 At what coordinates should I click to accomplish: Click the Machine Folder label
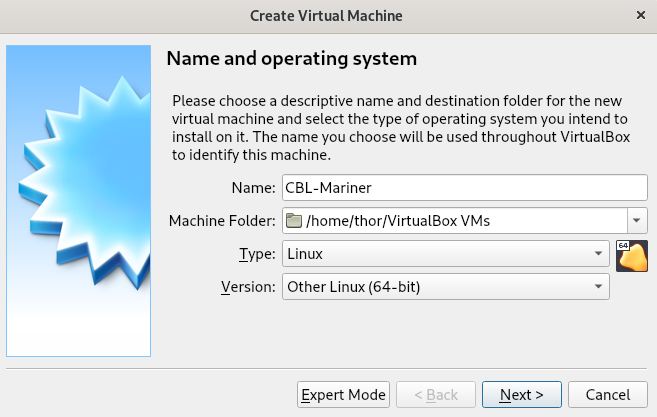(x=222, y=220)
